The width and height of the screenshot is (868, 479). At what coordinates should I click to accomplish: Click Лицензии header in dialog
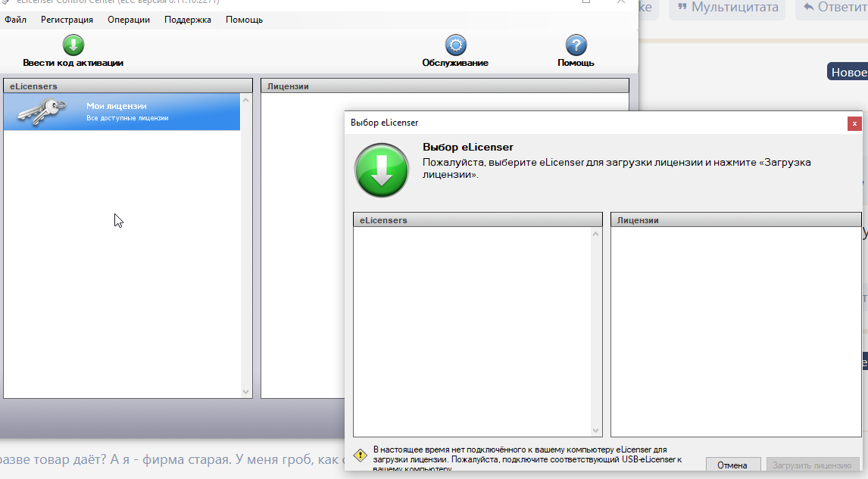click(x=735, y=219)
